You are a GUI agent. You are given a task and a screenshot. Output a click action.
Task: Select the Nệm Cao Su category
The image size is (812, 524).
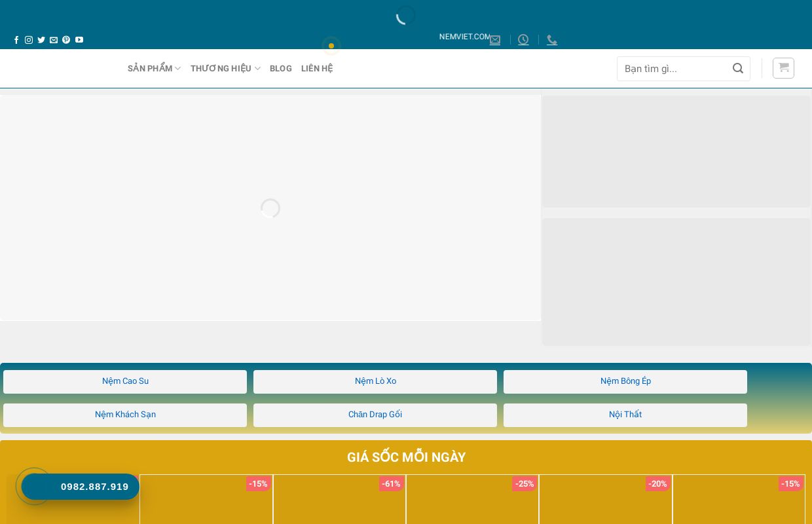[125, 381]
